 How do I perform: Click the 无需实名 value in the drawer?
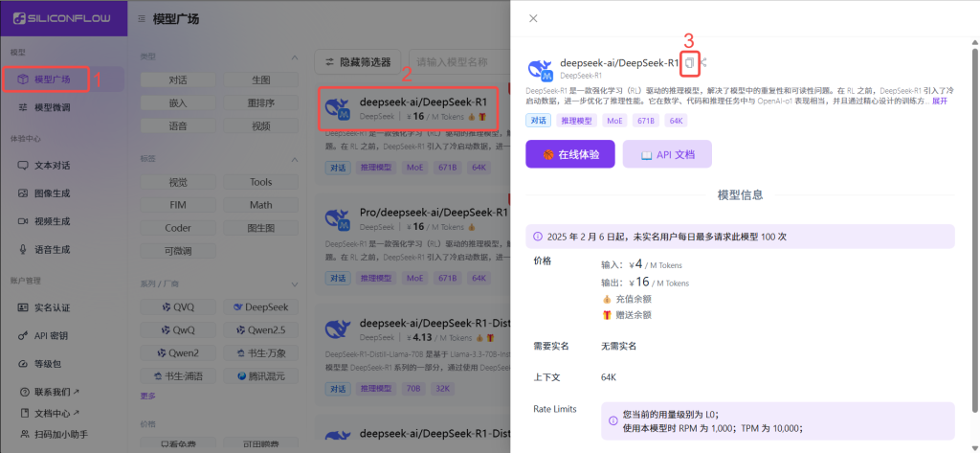point(619,346)
